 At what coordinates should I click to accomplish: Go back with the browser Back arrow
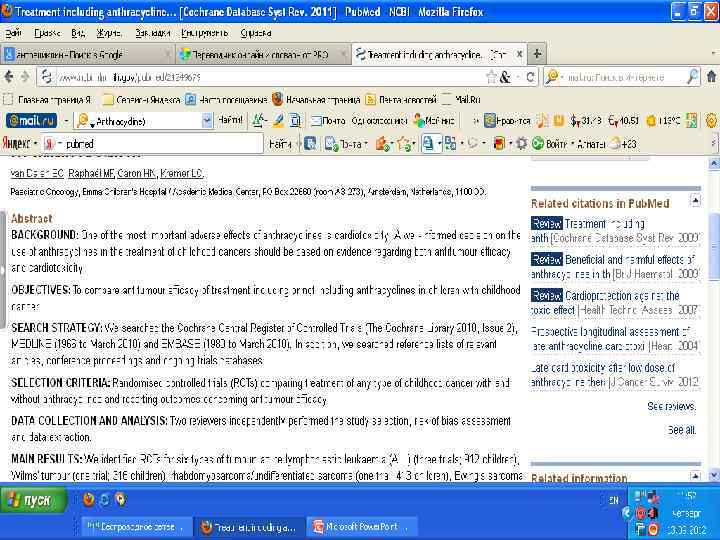click(x=9, y=77)
